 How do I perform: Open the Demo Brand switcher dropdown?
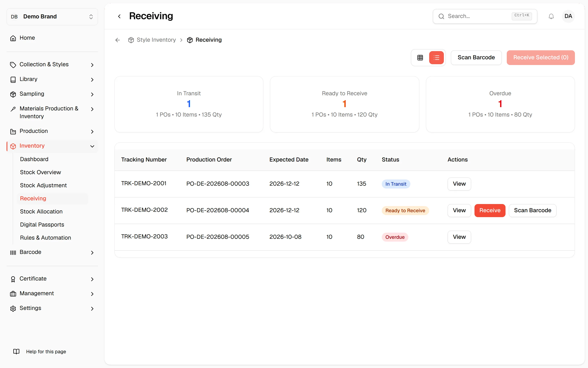click(52, 17)
